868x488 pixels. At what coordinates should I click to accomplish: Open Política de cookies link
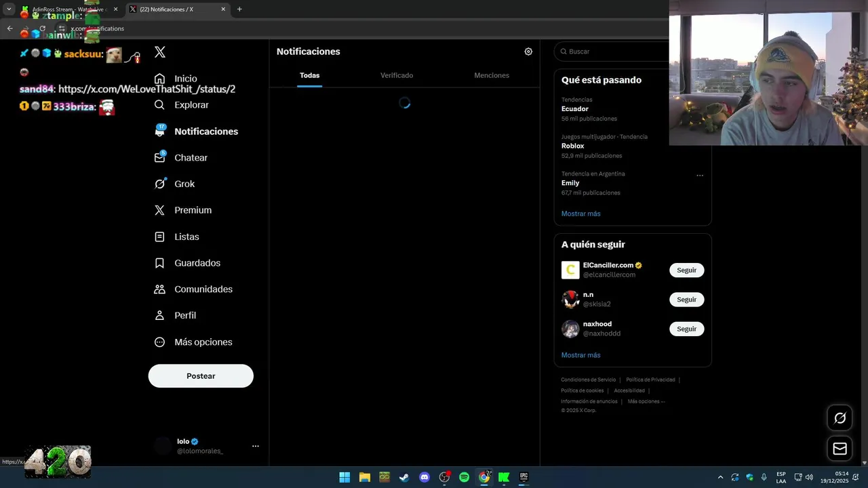582,390
